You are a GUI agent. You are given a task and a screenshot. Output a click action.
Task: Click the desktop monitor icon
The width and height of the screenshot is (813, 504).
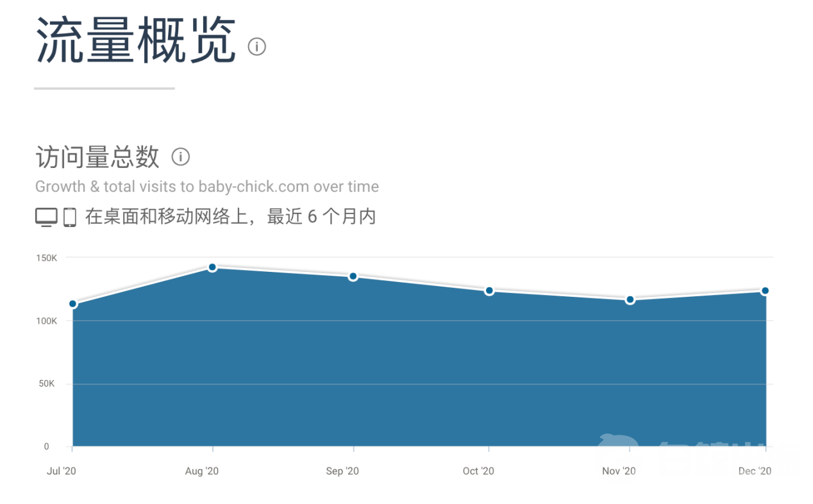pyautogui.click(x=46, y=217)
